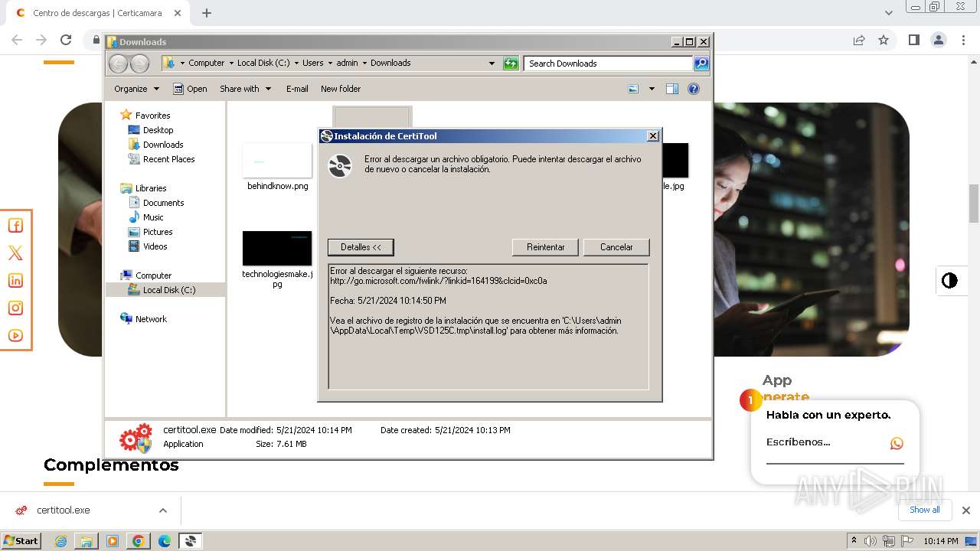Image resolution: width=980 pixels, height=551 pixels.
Task: Select Local Disk (C:) in the breadcrumb
Action: 263,63
